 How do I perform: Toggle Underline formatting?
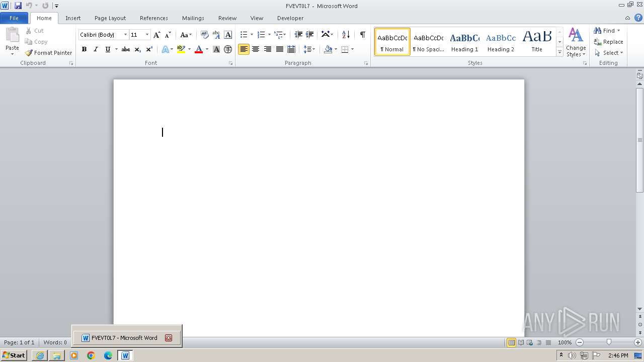(107, 49)
